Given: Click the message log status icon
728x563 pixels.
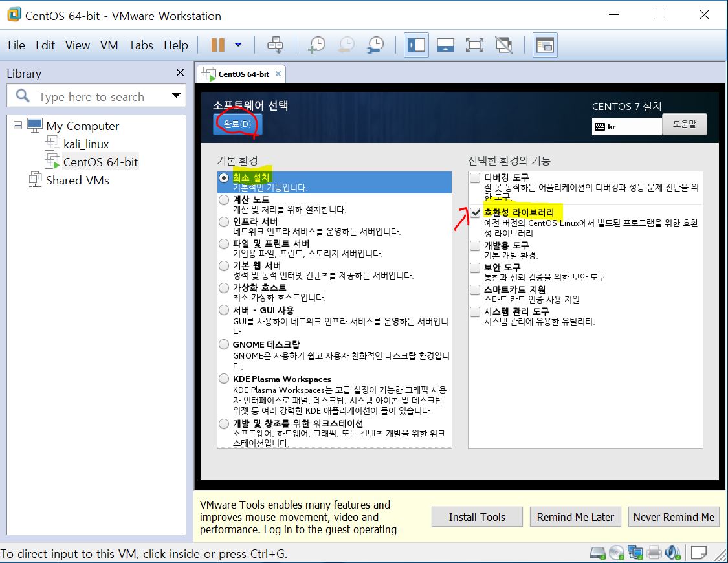Looking at the screenshot, I should pyautogui.click(x=698, y=553).
